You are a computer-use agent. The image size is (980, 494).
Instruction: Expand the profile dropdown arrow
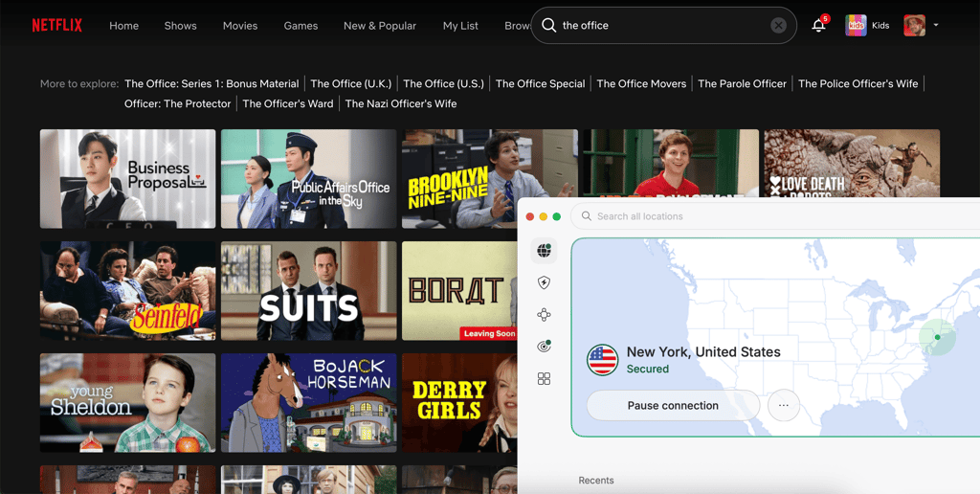pyautogui.click(x=936, y=26)
